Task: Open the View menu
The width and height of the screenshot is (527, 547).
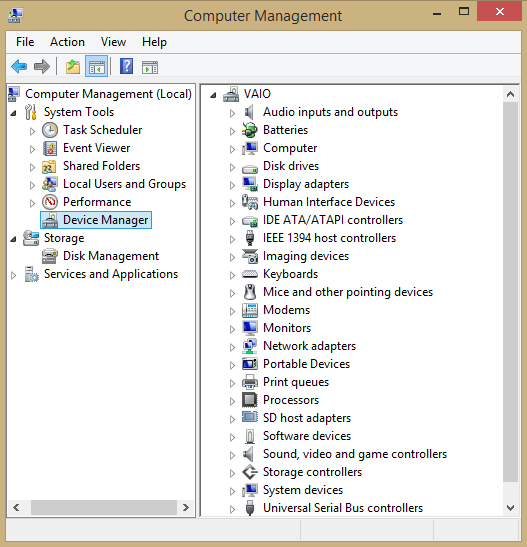Action: (113, 42)
